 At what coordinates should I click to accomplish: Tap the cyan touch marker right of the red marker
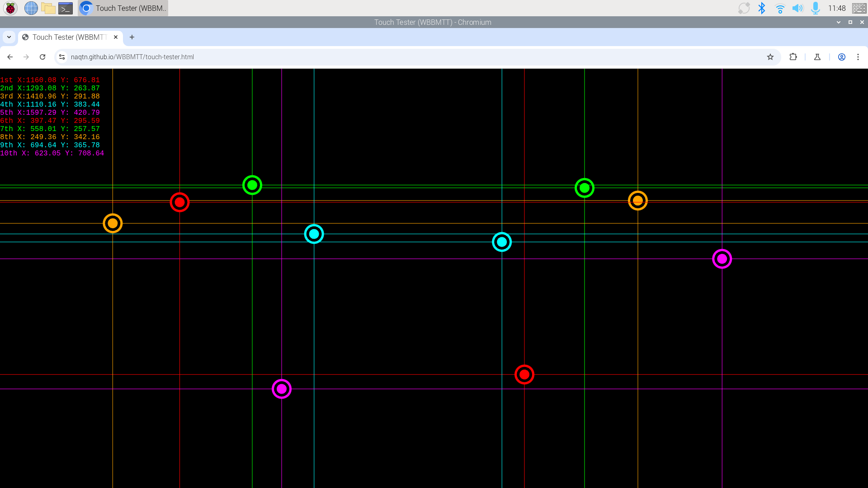click(x=314, y=234)
